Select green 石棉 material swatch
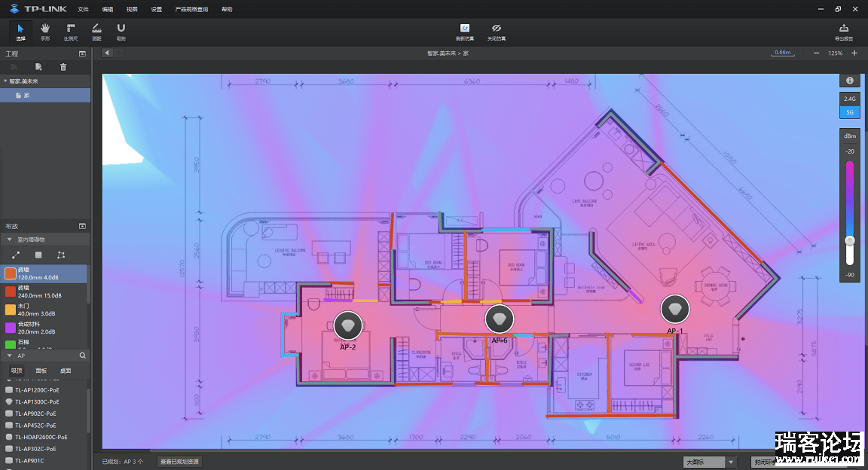868x470 pixels. click(11, 344)
